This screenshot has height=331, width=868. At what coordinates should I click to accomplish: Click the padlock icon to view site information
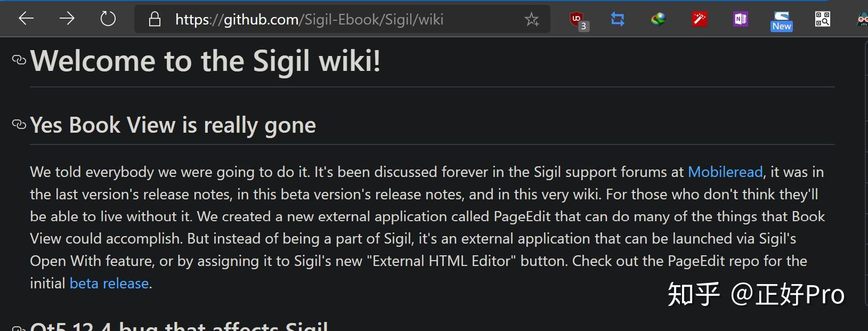coord(154,20)
